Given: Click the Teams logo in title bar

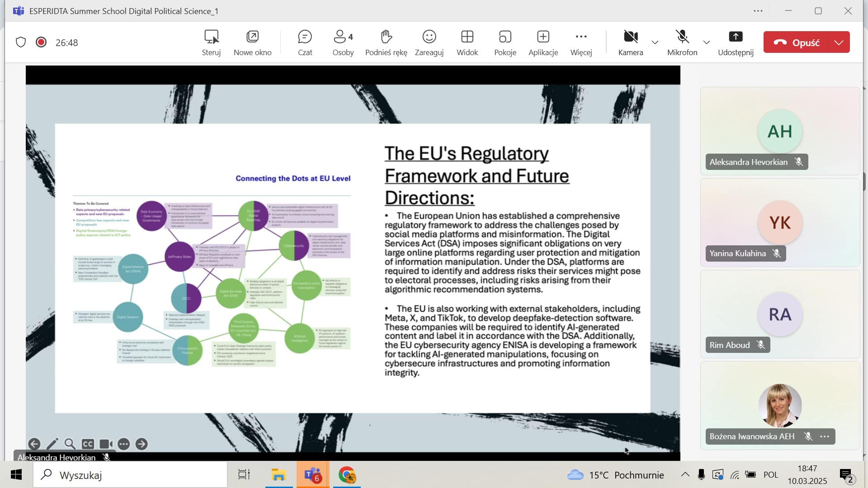Looking at the screenshot, I should tap(19, 11).
